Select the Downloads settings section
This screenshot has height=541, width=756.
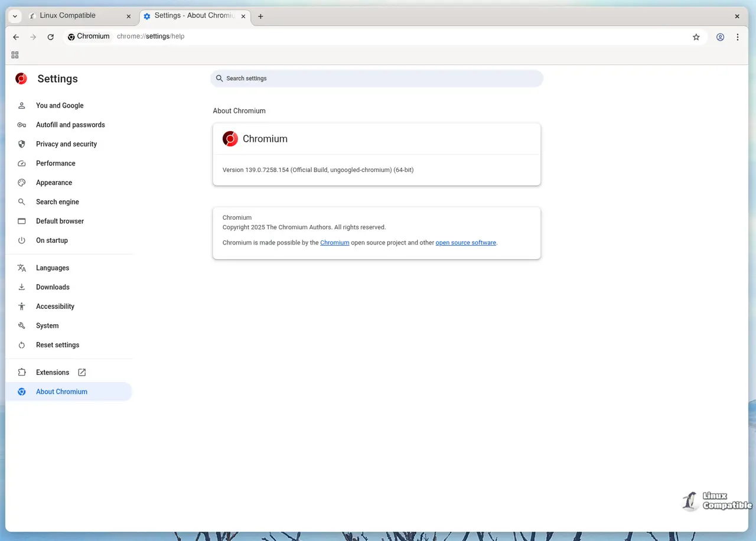[x=53, y=287]
